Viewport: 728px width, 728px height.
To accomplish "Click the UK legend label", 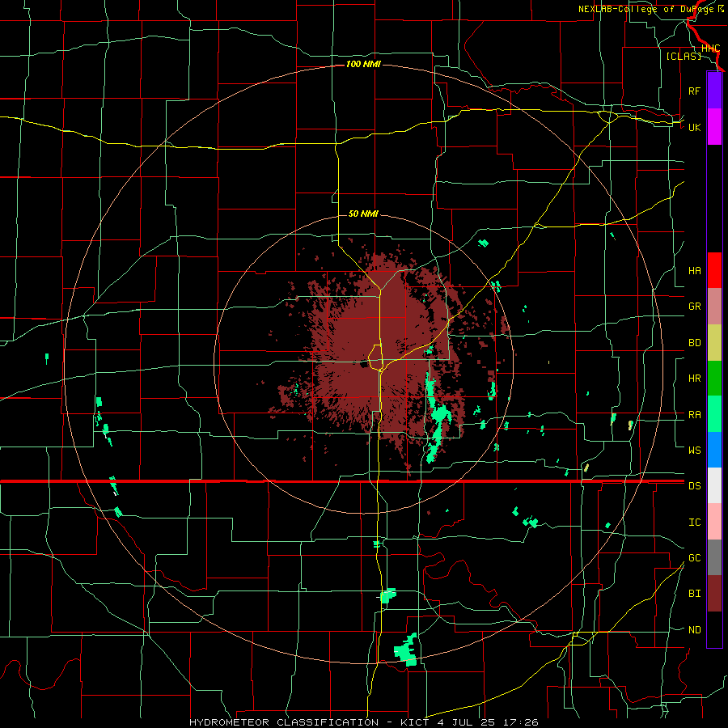I will pos(694,127).
